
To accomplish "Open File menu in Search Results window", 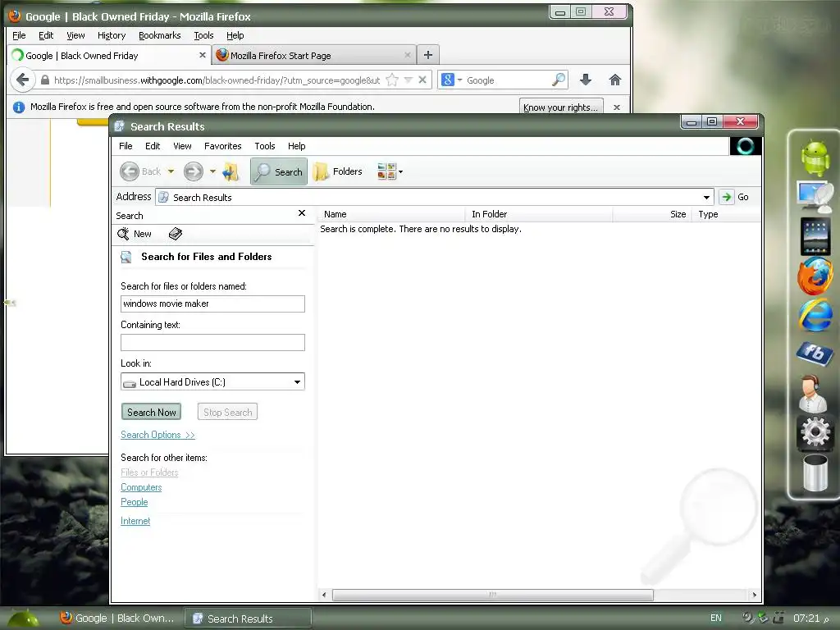I will (126, 146).
